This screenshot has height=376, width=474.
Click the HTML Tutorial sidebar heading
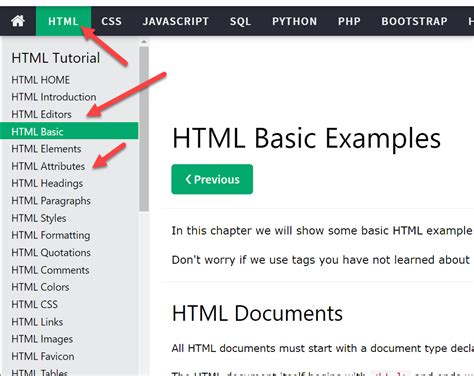pyautogui.click(x=56, y=58)
